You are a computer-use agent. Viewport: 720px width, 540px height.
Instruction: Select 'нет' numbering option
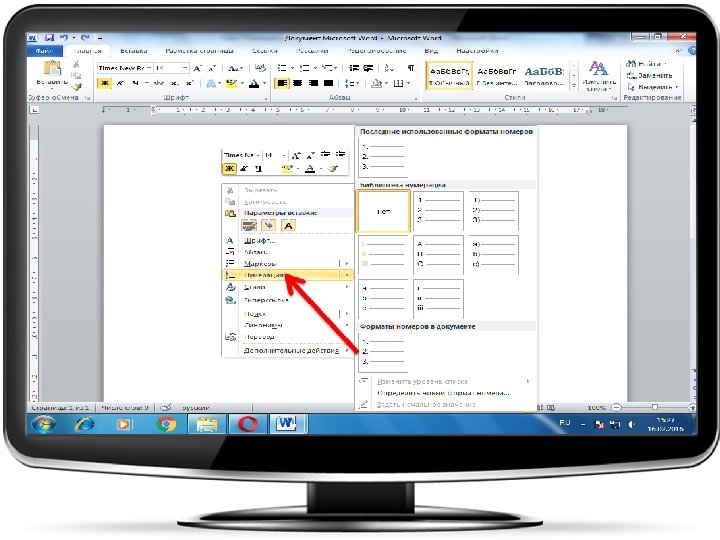[383, 211]
